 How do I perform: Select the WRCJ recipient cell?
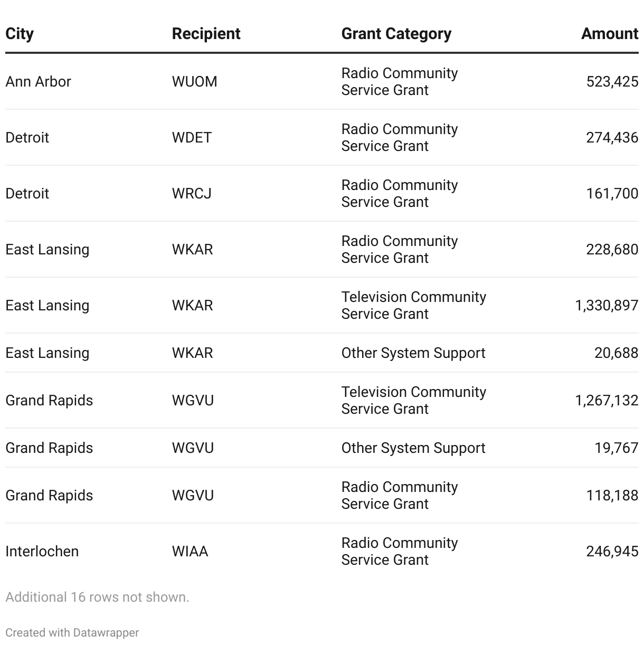[x=192, y=194]
